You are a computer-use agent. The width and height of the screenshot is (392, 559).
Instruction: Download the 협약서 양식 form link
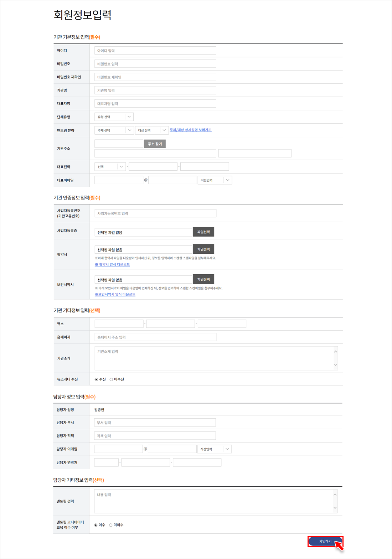(x=112, y=264)
